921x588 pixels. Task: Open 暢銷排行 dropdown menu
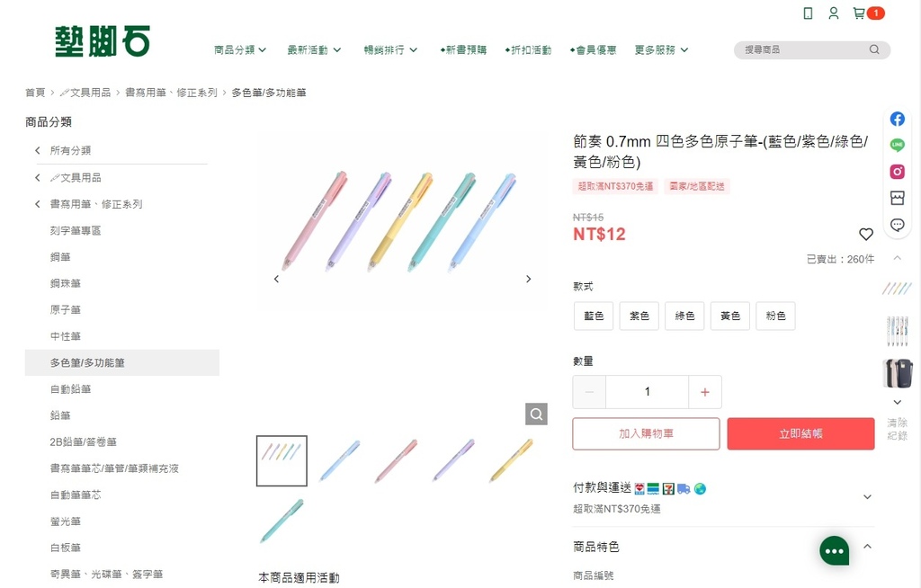(x=390, y=50)
